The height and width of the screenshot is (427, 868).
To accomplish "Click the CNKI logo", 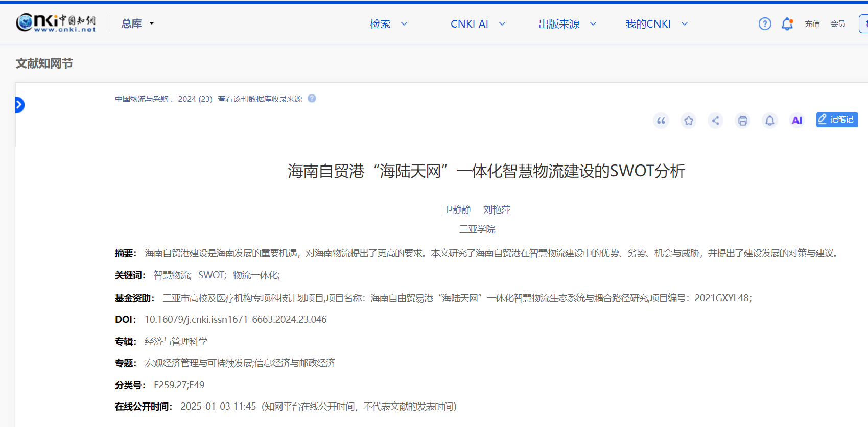I will [x=56, y=23].
